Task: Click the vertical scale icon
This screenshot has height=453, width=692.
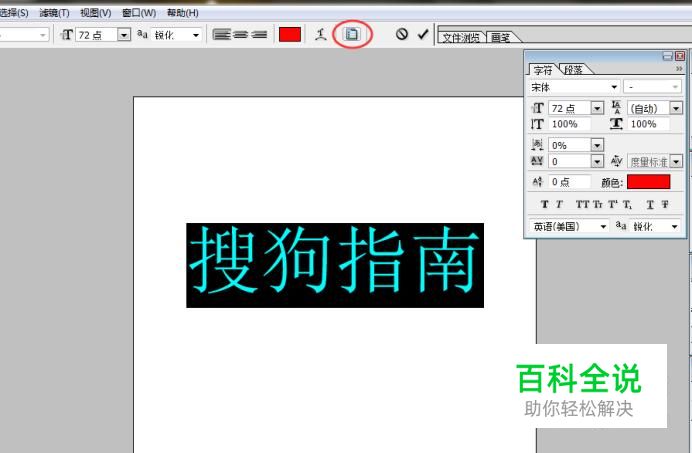Action: coord(537,124)
